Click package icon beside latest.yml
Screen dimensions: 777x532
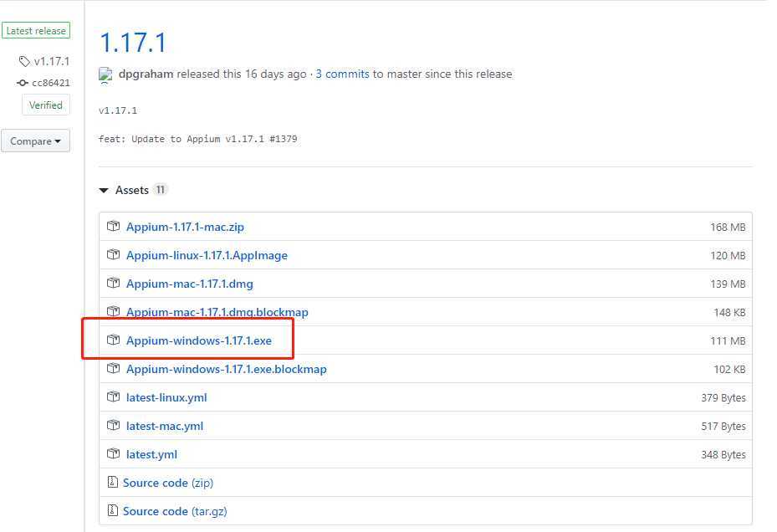114,453
